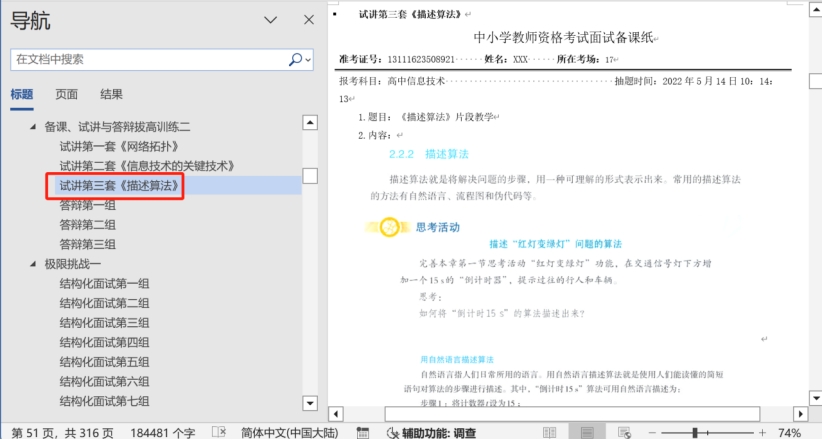822x440 pixels.
Task: Switch to the 结果 tab
Action: click(x=111, y=95)
